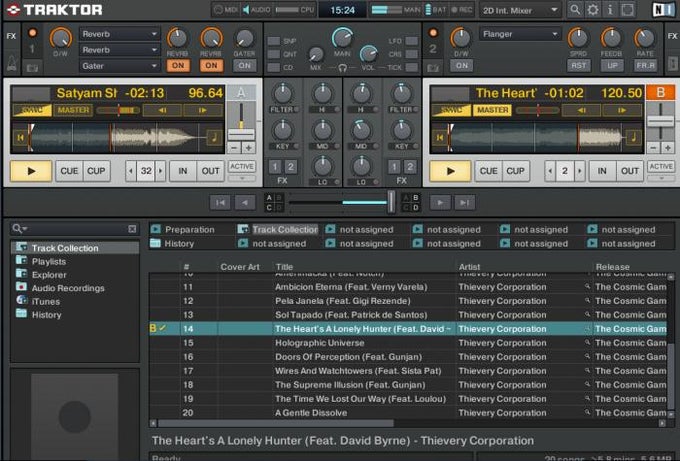This screenshot has height=461, width=680.
Task: Nudge Deck A tempo bend backward
Action: click(163, 110)
